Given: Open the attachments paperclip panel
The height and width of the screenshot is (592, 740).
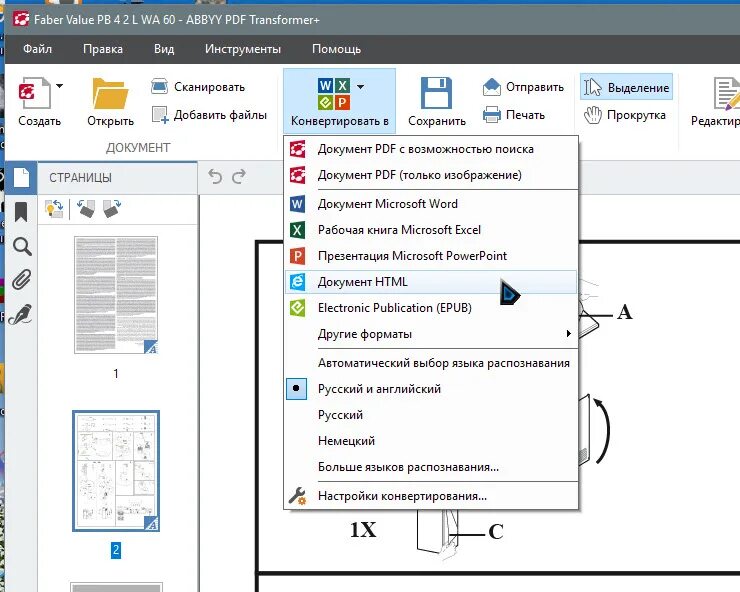Looking at the screenshot, I should coord(21,280).
